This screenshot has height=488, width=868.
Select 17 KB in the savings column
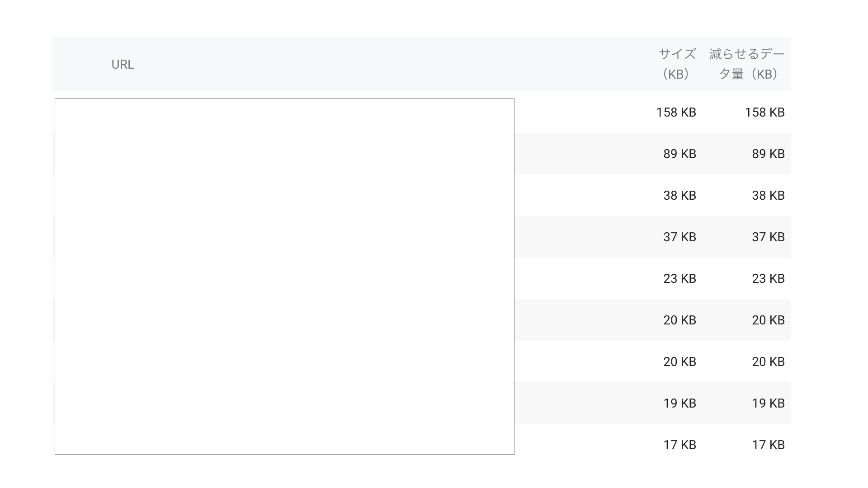[768, 445]
